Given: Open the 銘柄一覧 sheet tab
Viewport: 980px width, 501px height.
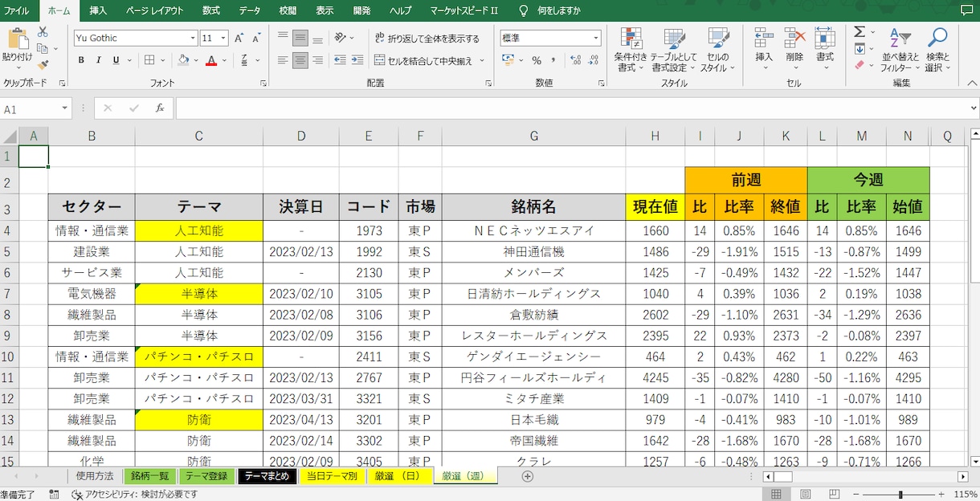Looking at the screenshot, I should point(150,476).
